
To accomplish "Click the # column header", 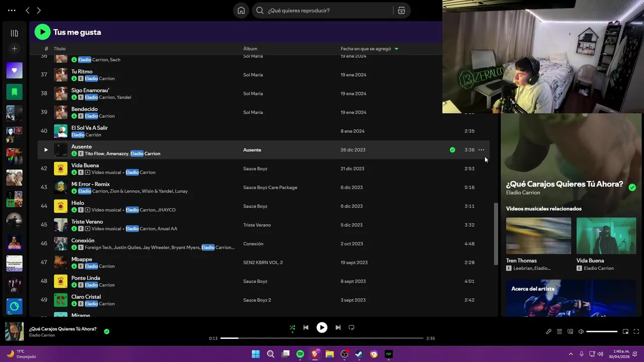I will (x=46, y=49).
